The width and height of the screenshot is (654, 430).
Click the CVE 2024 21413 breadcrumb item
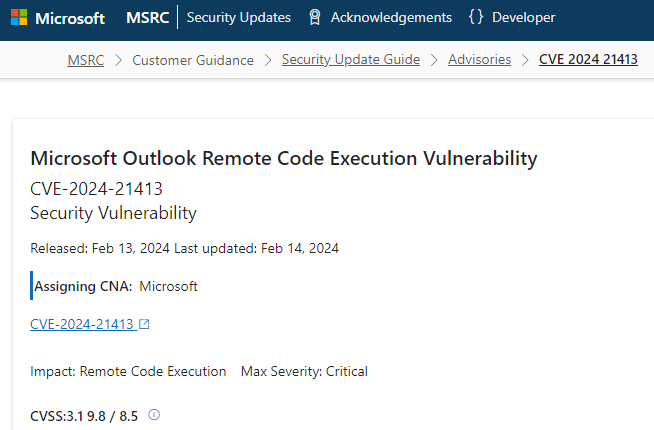point(588,59)
